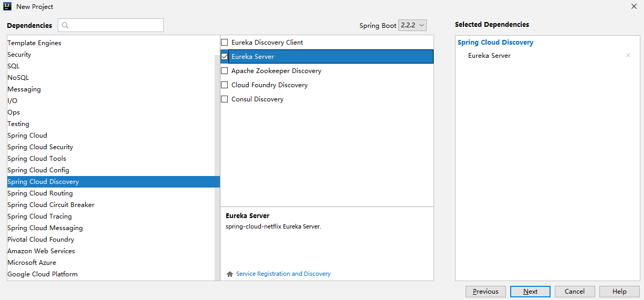Screen dimensions: 644x300
Task: Tick the Apache Zookeeper Discovery checkbox
Action: tap(225, 70)
